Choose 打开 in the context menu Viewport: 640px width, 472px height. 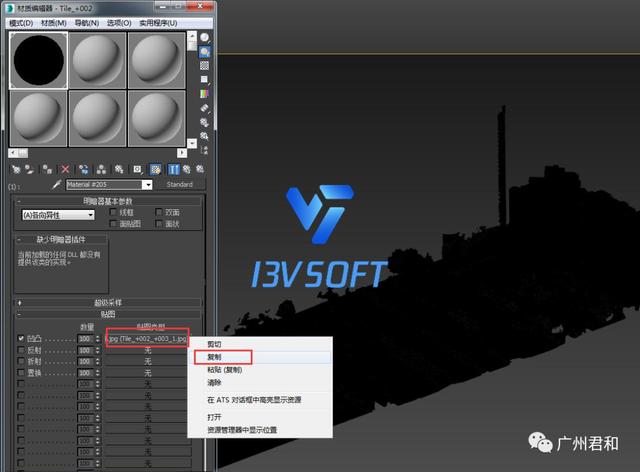[260, 417]
